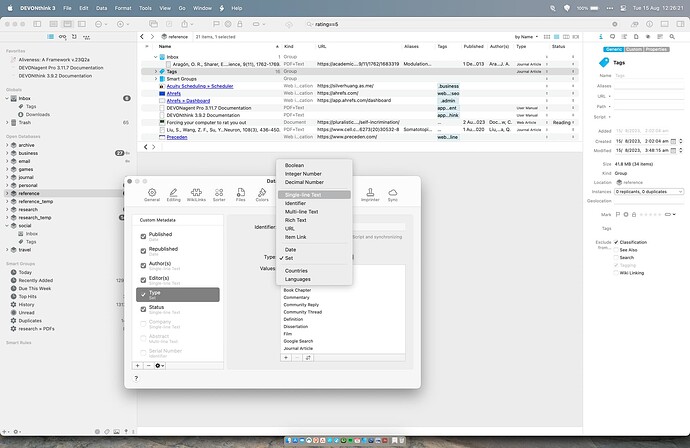690x448 pixels.
Task: Click the flag icon in main toolbar
Action: click(x=216, y=24)
